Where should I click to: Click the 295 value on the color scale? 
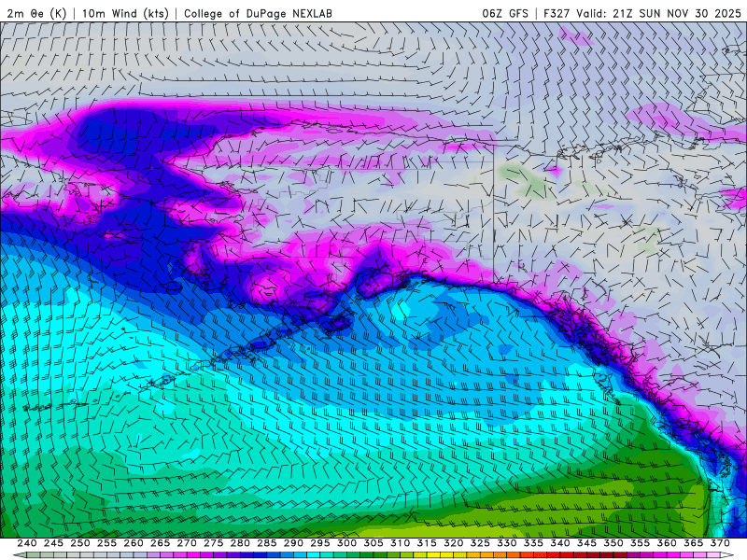click(x=320, y=543)
